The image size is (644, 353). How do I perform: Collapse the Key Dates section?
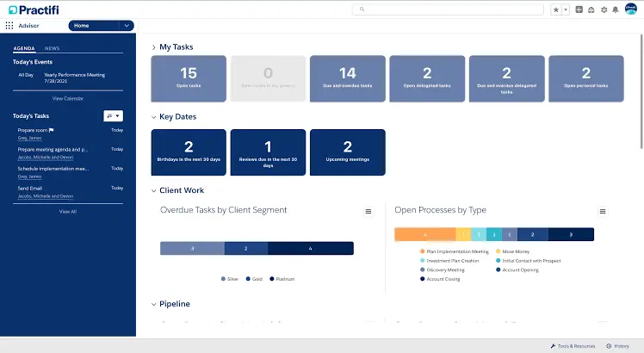point(153,117)
